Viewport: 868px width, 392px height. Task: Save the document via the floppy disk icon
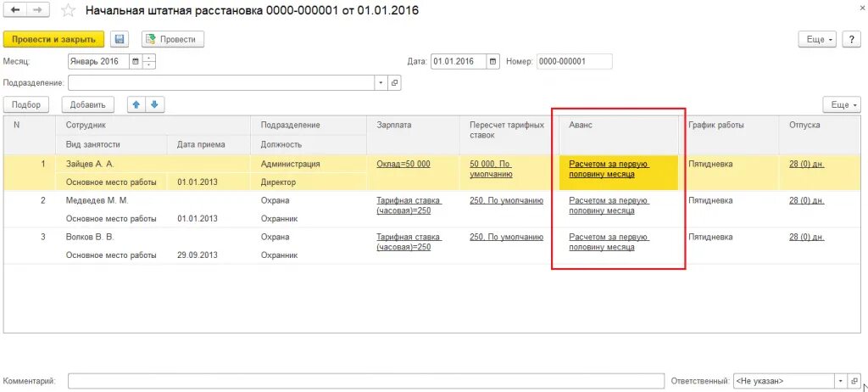[x=119, y=39]
